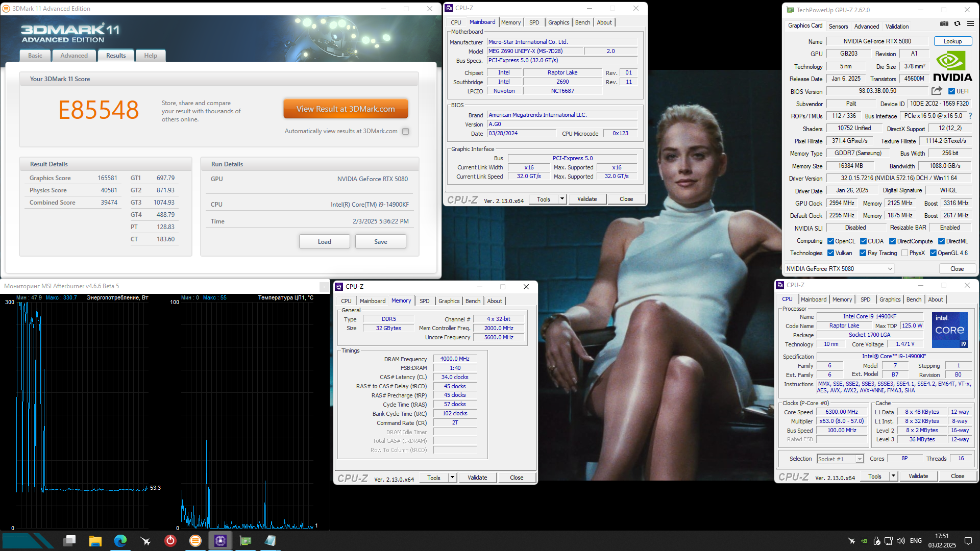The width and height of the screenshot is (980, 551).
Task: Click the Graphics Score value 165581
Action: click(x=107, y=178)
